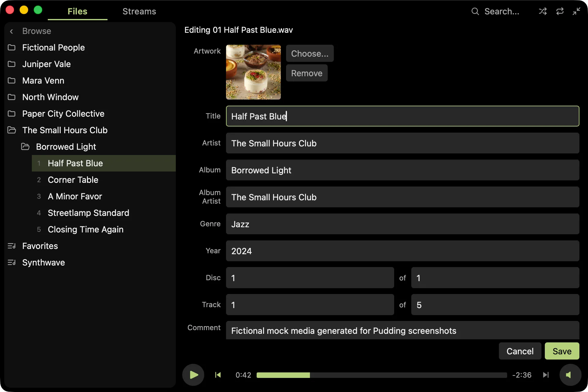The height and width of the screenshot is (392, 588).
Task: Open North Window folder
Action: pos(90,97)
